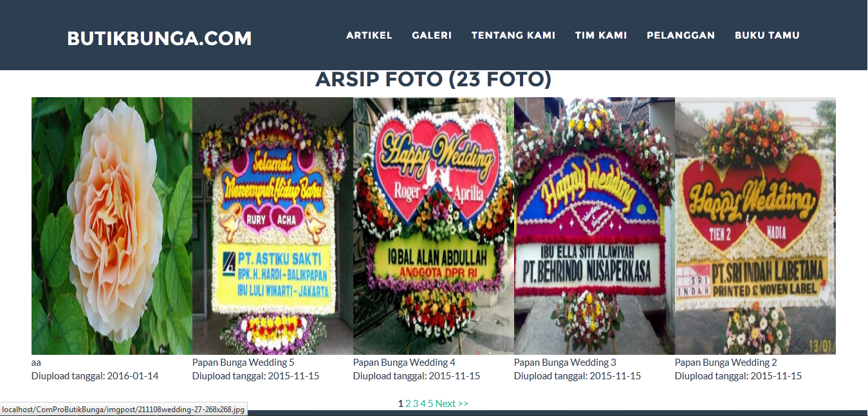The width and height of the screenshot is (868, 416).
Task: Click the 'Diupload tanggal: 2016-01-14' text
Action: [x=95, y=376]
